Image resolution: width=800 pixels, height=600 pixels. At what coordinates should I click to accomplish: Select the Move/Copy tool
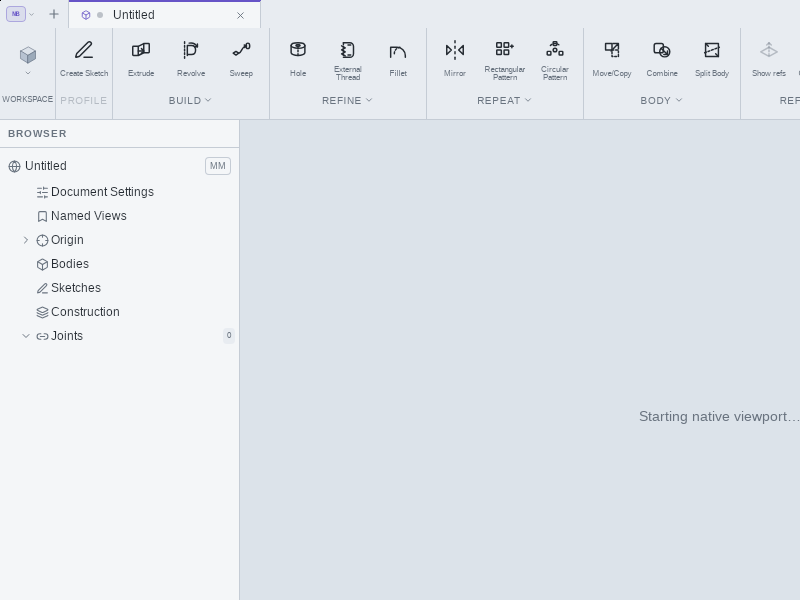point(612,59)
